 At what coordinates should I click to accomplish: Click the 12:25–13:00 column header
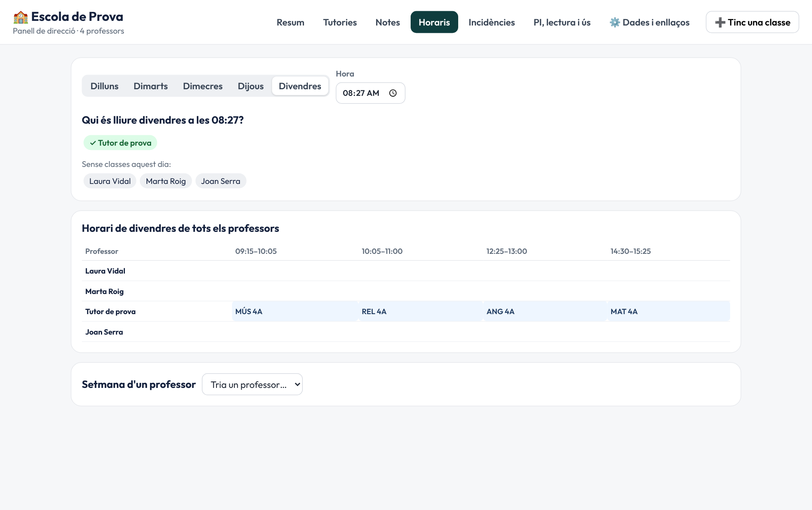coord(507,251)
